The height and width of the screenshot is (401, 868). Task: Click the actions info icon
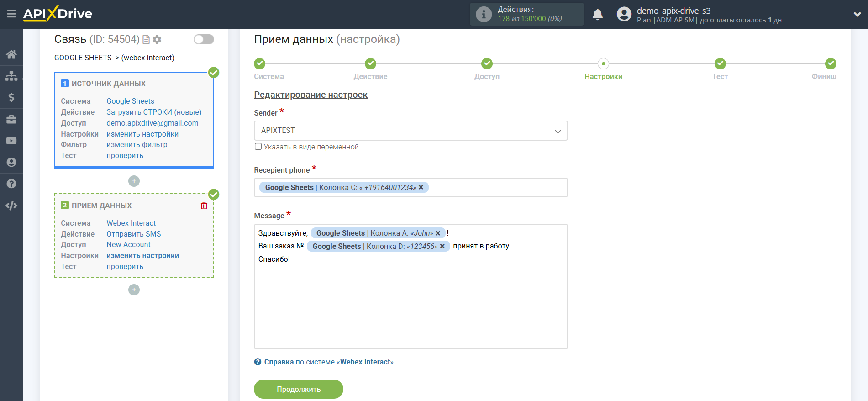[x=484, y=14]
